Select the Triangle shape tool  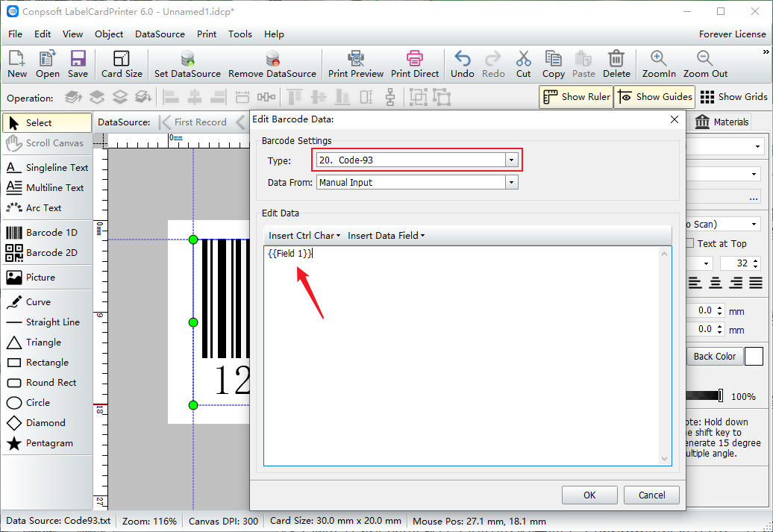[x=47, y=342]
